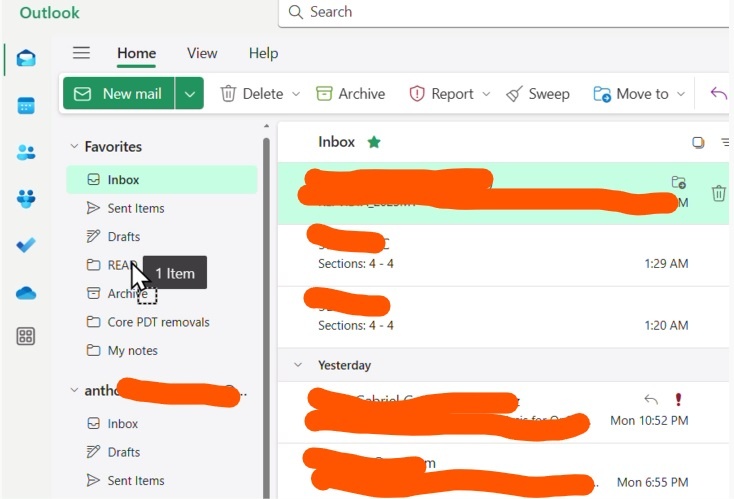
Task: Click the replied arrow icon on Mon 10:52 PM message
Action: pyautogui.click(x=651, y=399)
